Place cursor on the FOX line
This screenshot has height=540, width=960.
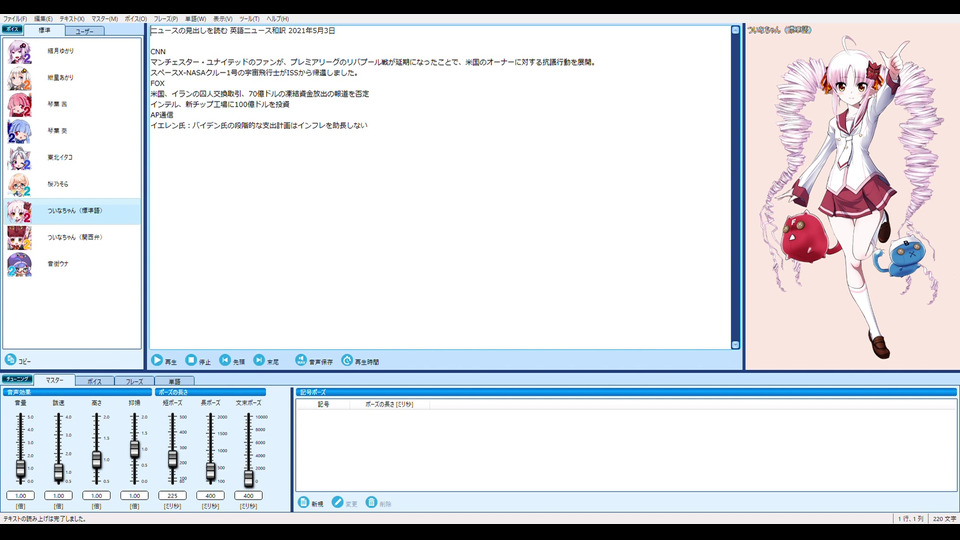157,83
